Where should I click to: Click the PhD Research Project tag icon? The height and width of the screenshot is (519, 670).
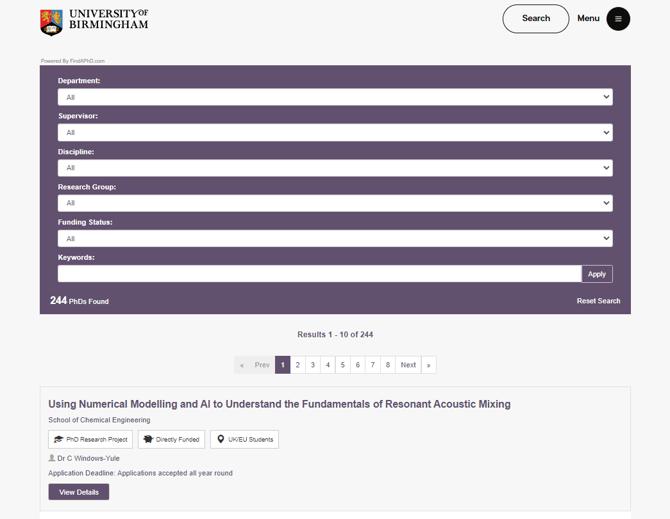pos(59,439)
